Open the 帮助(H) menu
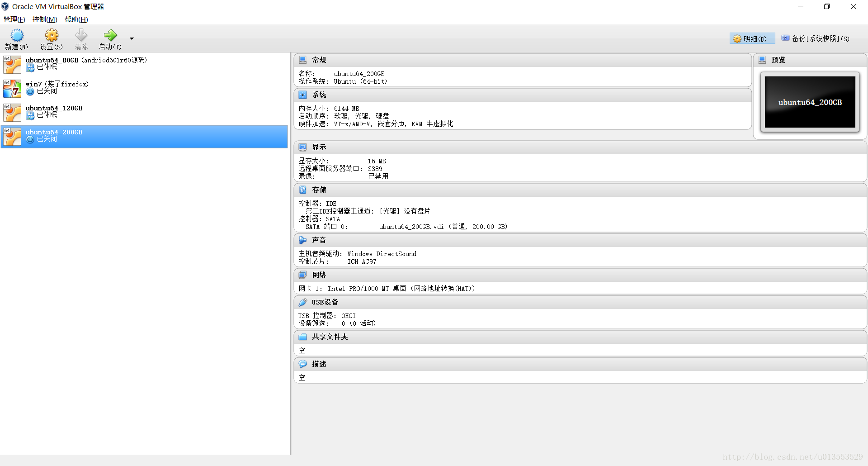The height and width of the screenshot is (466, 868). tap(76, 19)
